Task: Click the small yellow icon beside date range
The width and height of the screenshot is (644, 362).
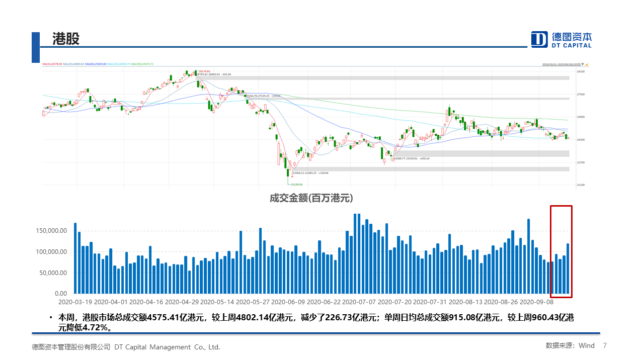Action: pos(587,64)
